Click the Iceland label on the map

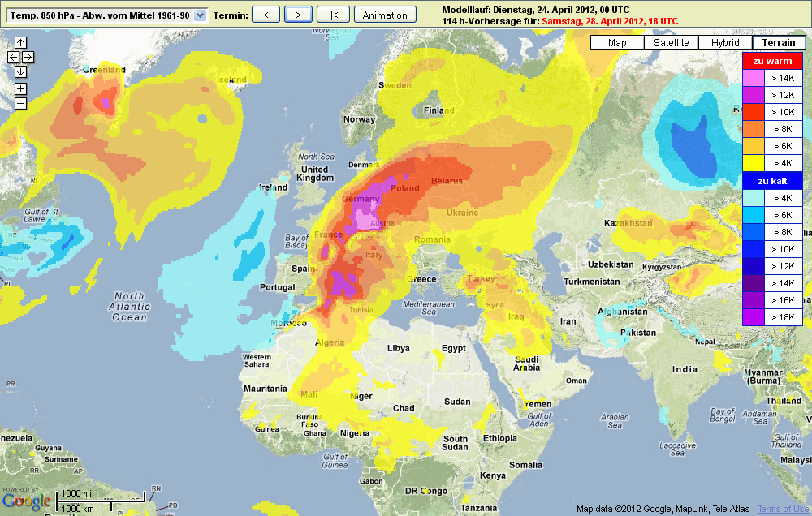231,80
